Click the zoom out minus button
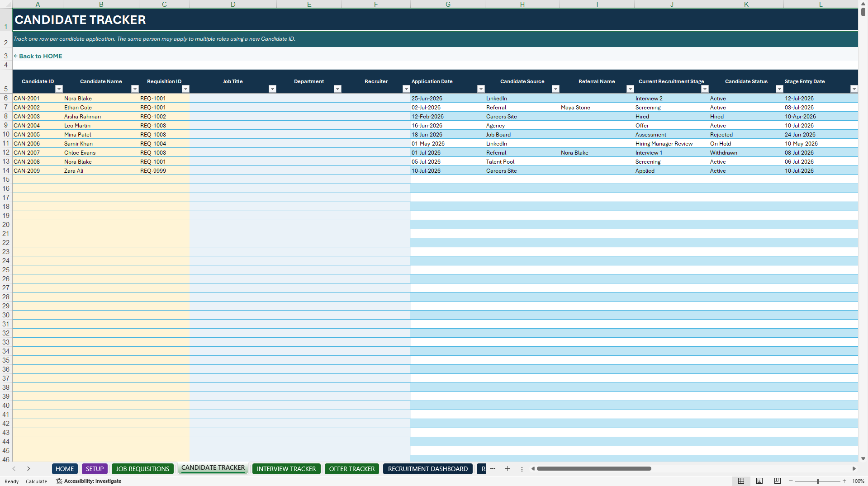Image resolution: width=868 pixels, height=486 pixels. pyautogui.click(x=791, y=481)
